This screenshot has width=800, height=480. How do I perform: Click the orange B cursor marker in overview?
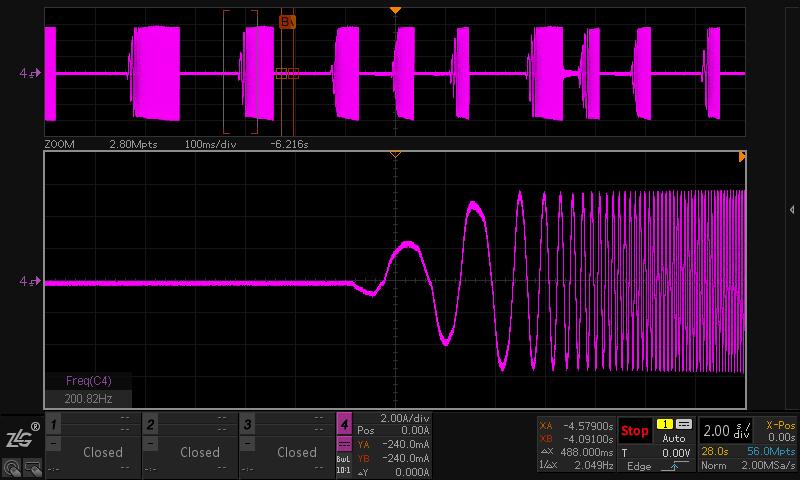pos(287,20)
